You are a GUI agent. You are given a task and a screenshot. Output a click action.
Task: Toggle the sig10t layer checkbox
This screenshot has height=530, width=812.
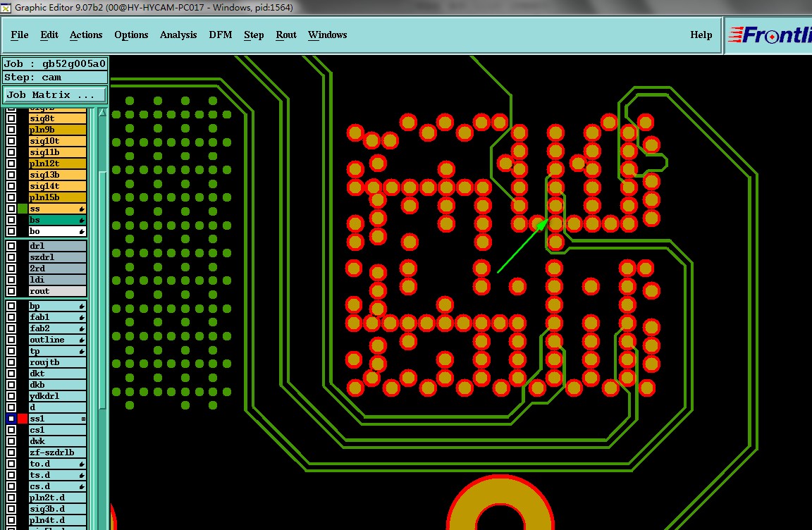point(11,141)
